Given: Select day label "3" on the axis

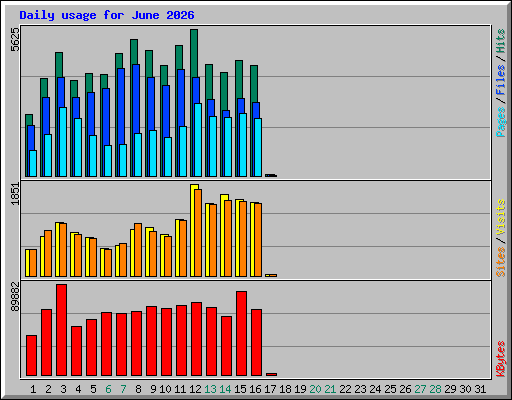Looking at the screenshot, I should point(63,389).
